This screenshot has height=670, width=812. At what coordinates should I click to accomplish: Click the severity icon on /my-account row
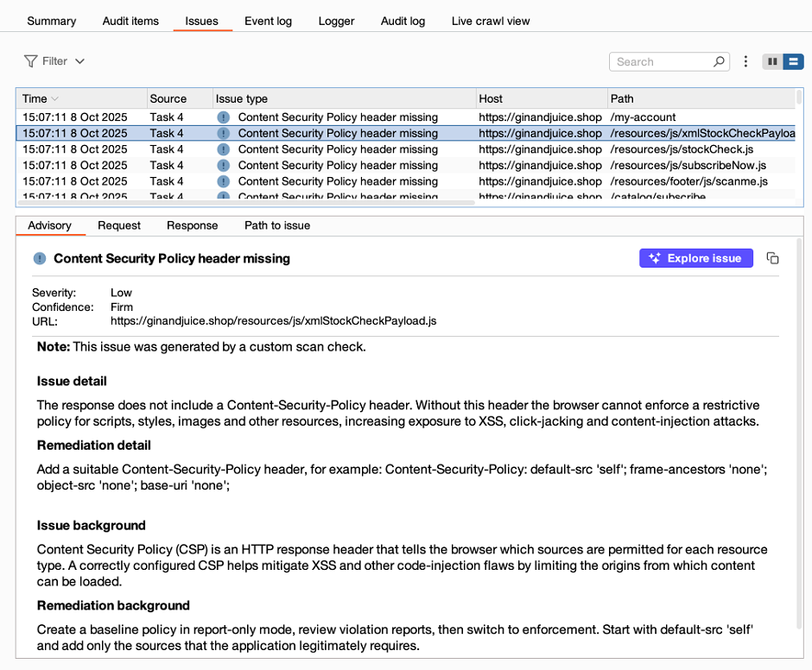[224, 117]
